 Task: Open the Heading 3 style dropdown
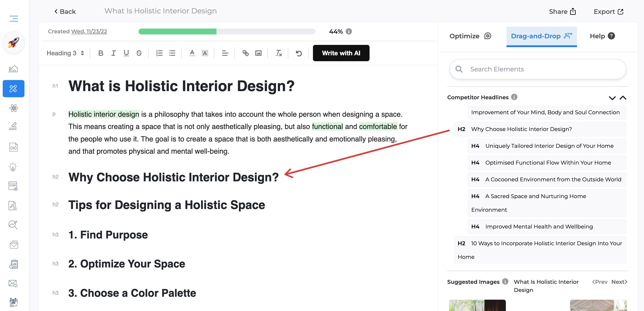coord(65,53)
